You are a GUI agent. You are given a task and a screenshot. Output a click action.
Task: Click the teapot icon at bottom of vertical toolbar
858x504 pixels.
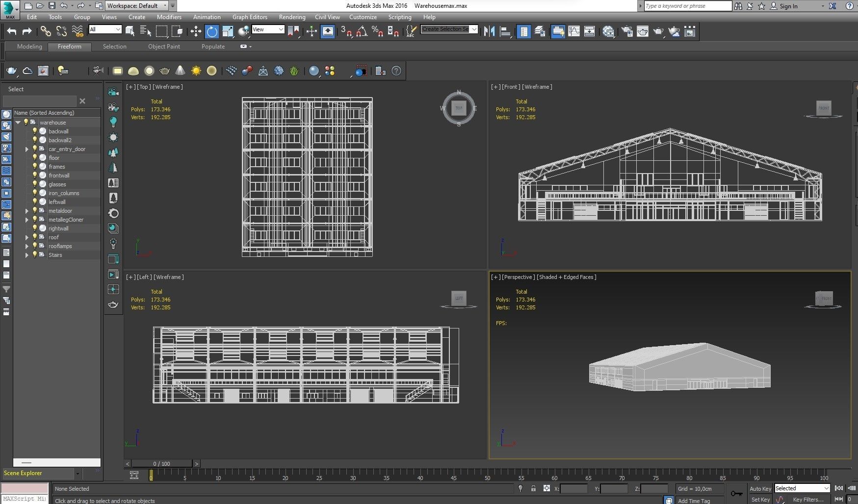113,304
